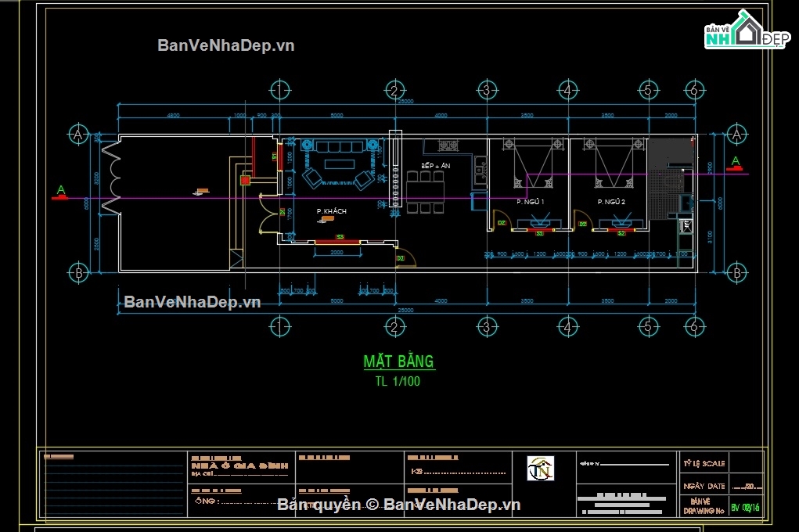Viewport: 799px width, 532px height.
Task: Select the NHÀ Ở GIA ĐÌNH project title
Action: [240, 465]
